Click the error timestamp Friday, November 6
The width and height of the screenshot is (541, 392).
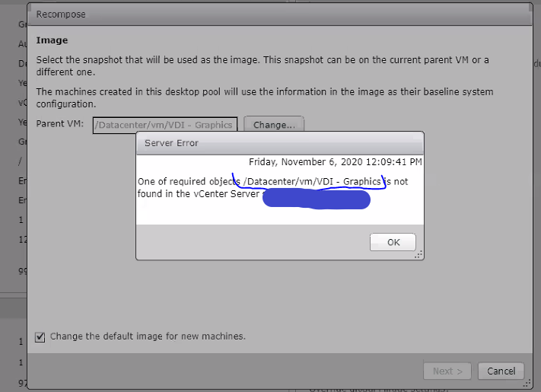[x=335, y=161]
